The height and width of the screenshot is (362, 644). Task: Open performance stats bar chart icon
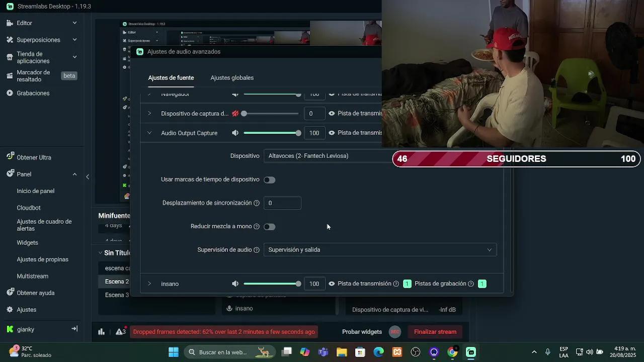point(102,332)
